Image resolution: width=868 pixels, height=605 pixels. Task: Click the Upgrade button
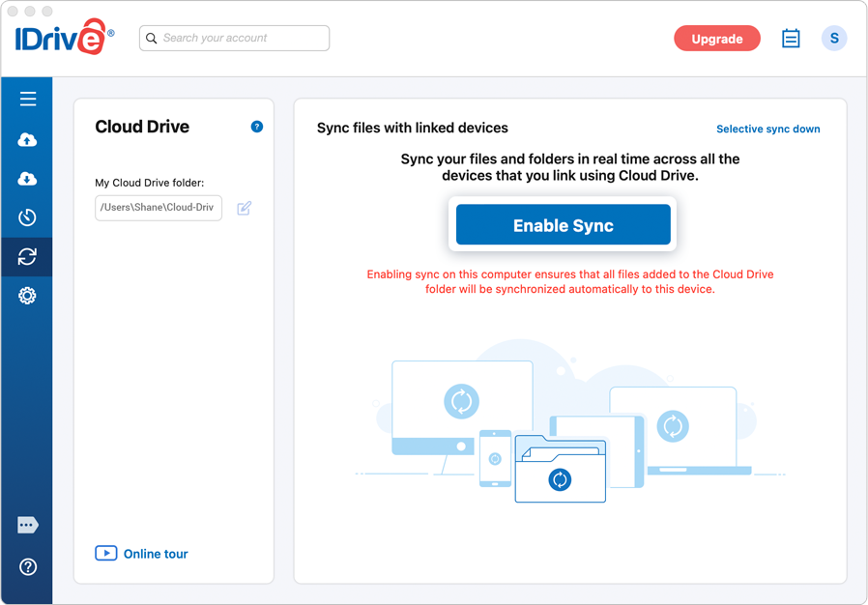pyautogui.click(x=717, y=38)
